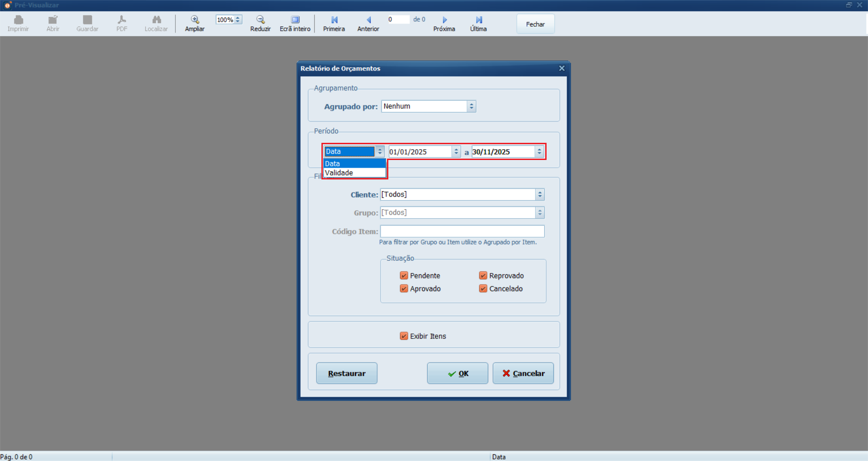Click the Anterior page arrow
The height and width of the screenshot is (461, 868).
(368, 20)
